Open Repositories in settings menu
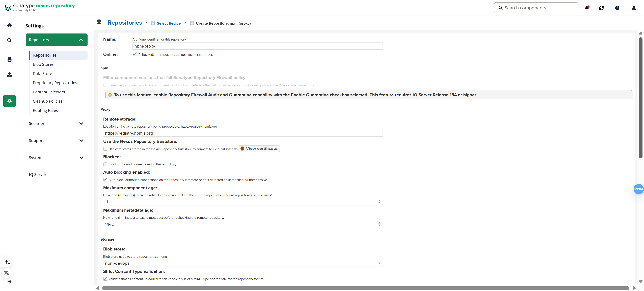644x291 pixels. pos(59,55)
